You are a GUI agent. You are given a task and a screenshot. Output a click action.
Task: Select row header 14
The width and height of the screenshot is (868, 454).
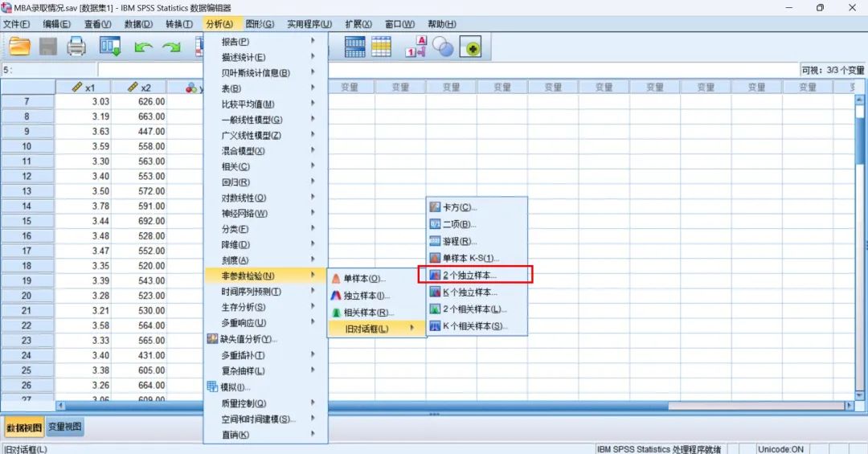click(27, 206)
